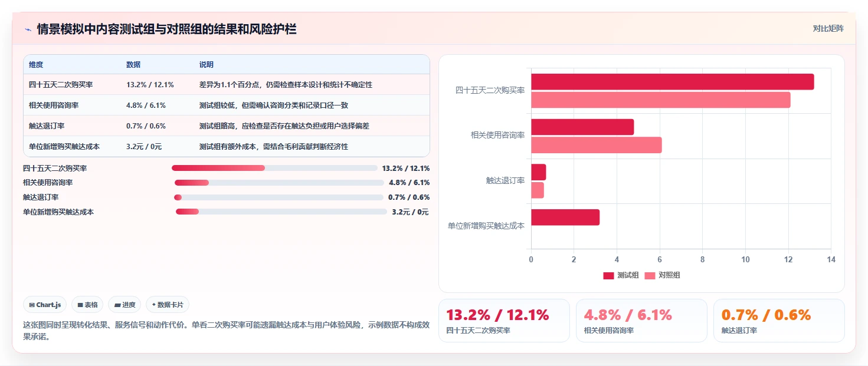Click note 差异为1.1个百分点 in table
This screenshot has width=868, height=366.
tap(286, 85)
